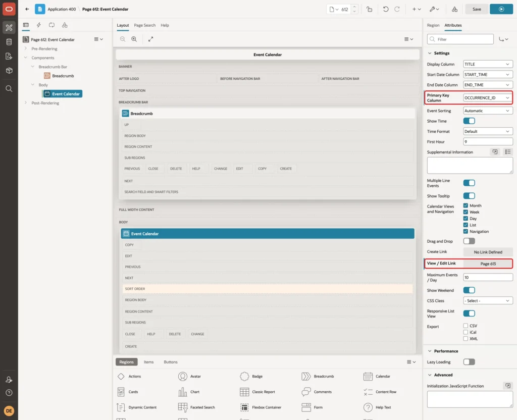Click the Save button
Viewport: 517px width, 420px height.
click(477, 9)
